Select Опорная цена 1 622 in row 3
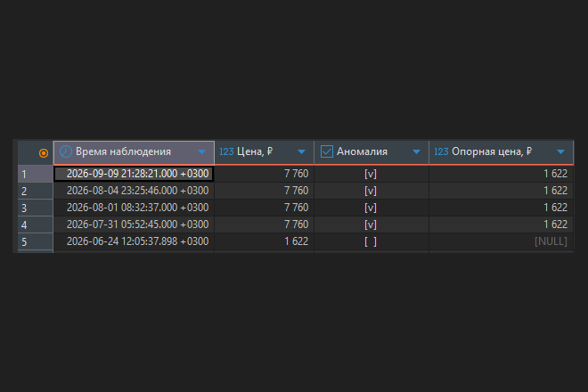Viewport: 588px width, 392px height. (x=501, y=208)
